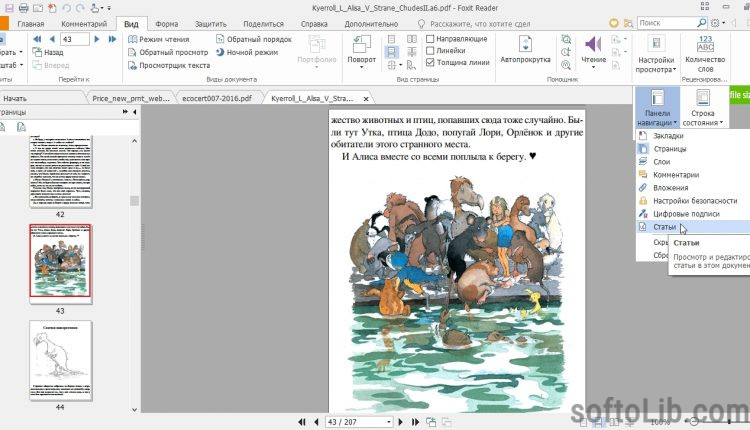Click the search magnifier icon

point(702,22)
